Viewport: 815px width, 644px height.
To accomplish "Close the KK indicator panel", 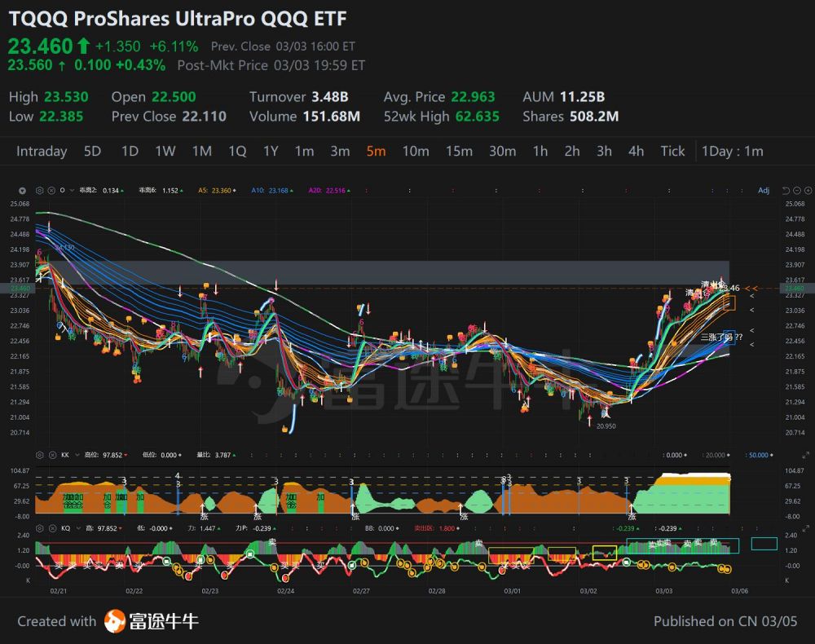I will click(51, 455).
